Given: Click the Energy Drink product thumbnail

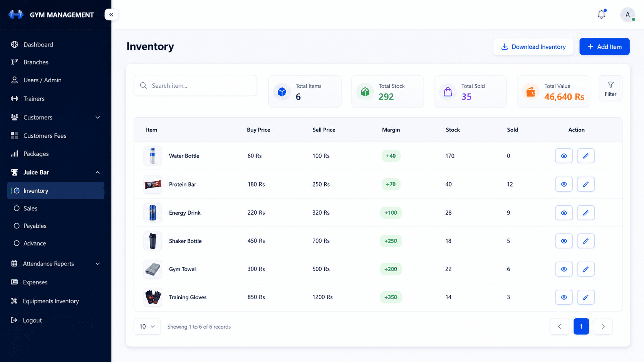Looking at the screenshot, I should click(153, 213).
